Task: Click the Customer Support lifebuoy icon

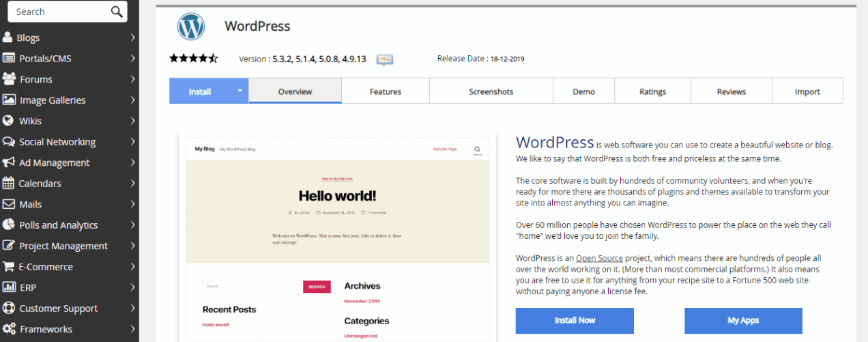Action: click(x=8, y=308)
